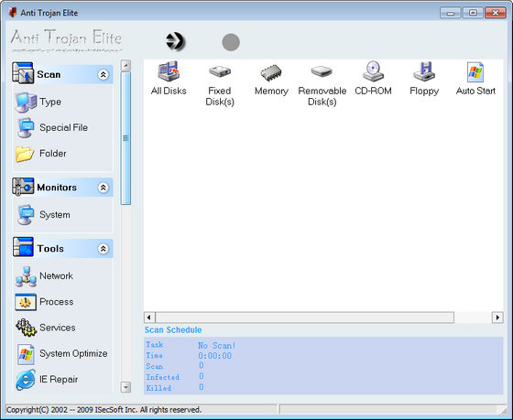Choose the Fixed Disk(s) drive icon
This screenshot has height=420, width=513.
pyautogui.click(x=220, y=71)
